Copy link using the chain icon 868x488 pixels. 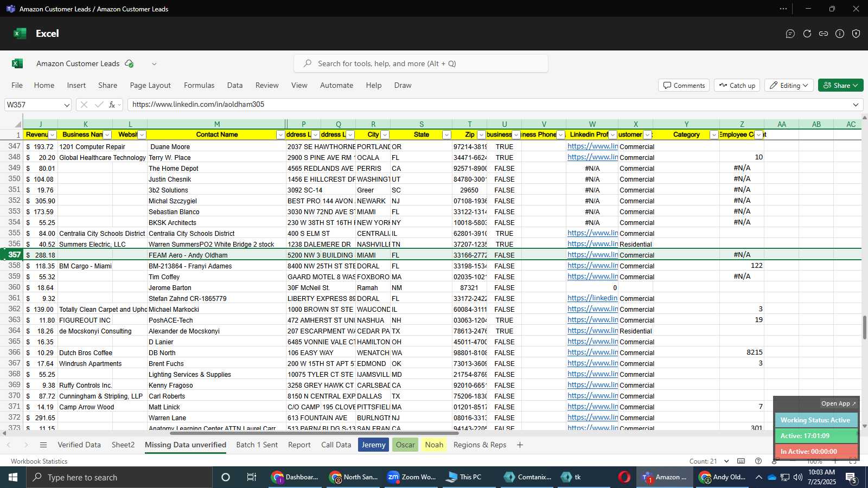[x=824, y=34]
